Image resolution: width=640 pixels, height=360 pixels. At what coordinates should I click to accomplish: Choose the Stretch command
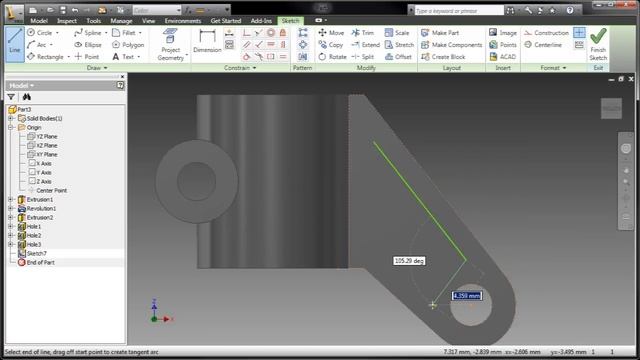[399, 44]
